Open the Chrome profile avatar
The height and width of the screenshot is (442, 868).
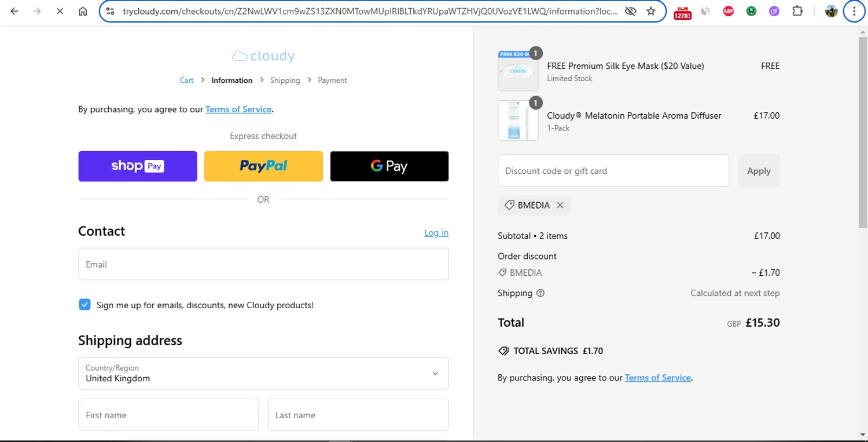point(832,11)
